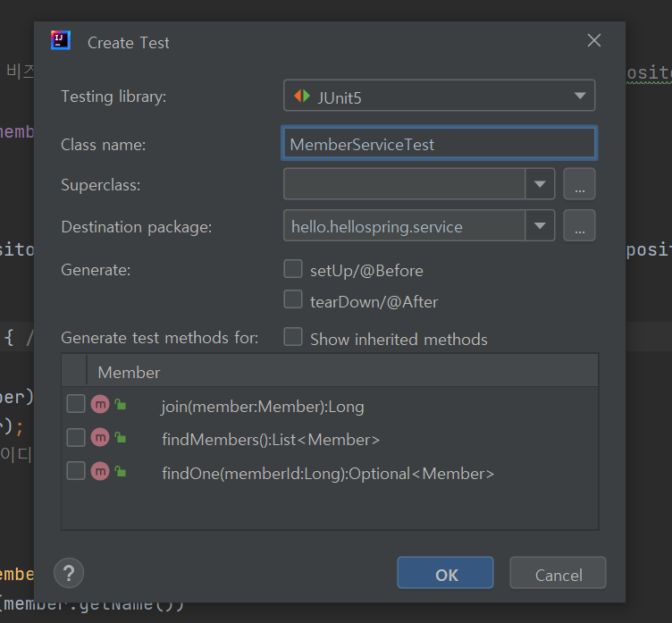Screen dimensions: 672x623
Task: Expand the Superclass dropdown arrow
Action: point(540,184)
